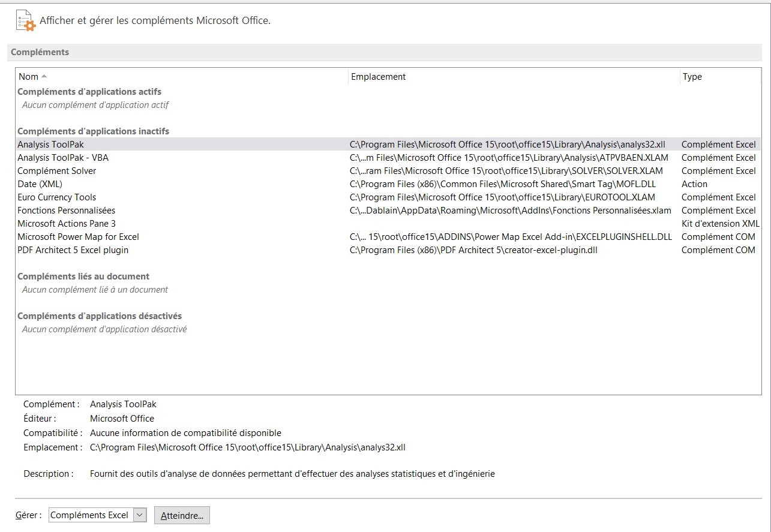Click the 'Aucun complément d'application actif' text
The height and width of the screenshot is (532, 771).
(x=95, y=105)
